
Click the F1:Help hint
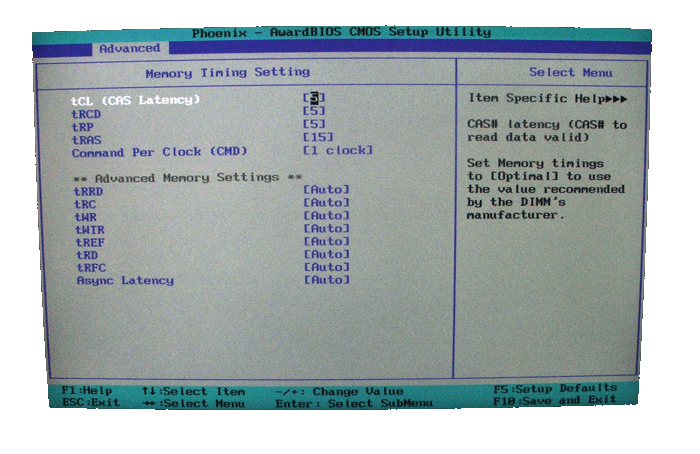click(87, 391)
